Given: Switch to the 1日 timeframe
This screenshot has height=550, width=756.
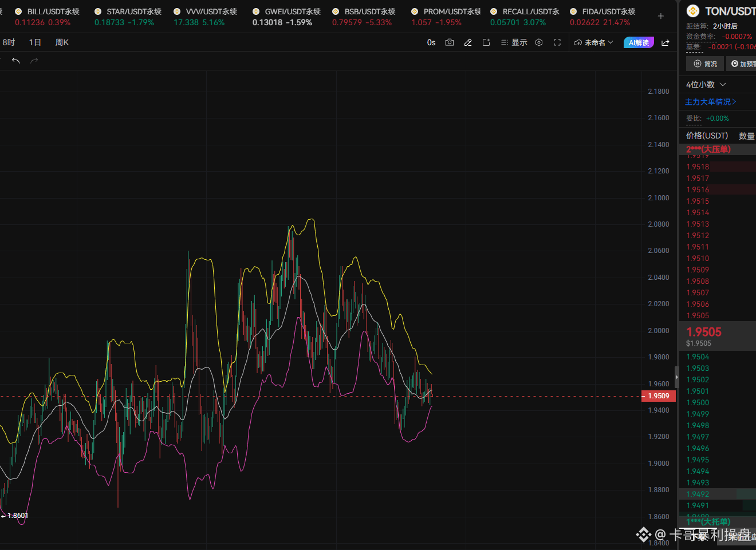Looking at the screenshot, I should (35, 42).
